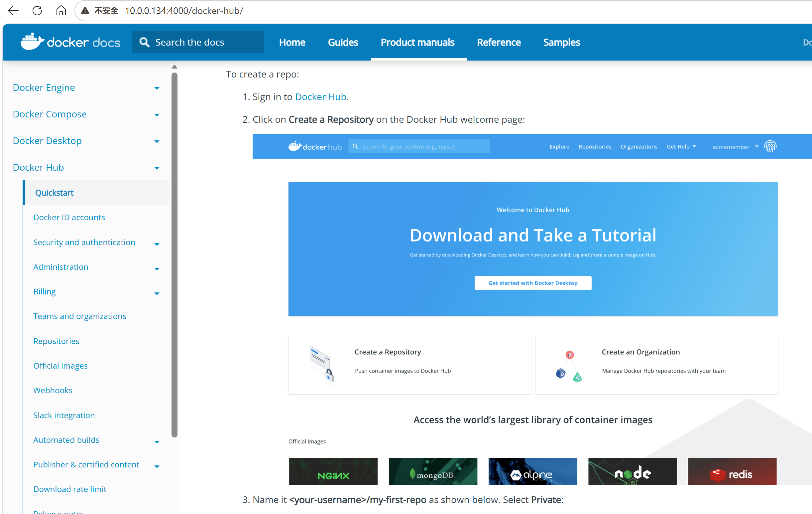Open Publisher & certified content in sidebar
Viewport: 812px width, 514px height.
[x=86, y=465]
